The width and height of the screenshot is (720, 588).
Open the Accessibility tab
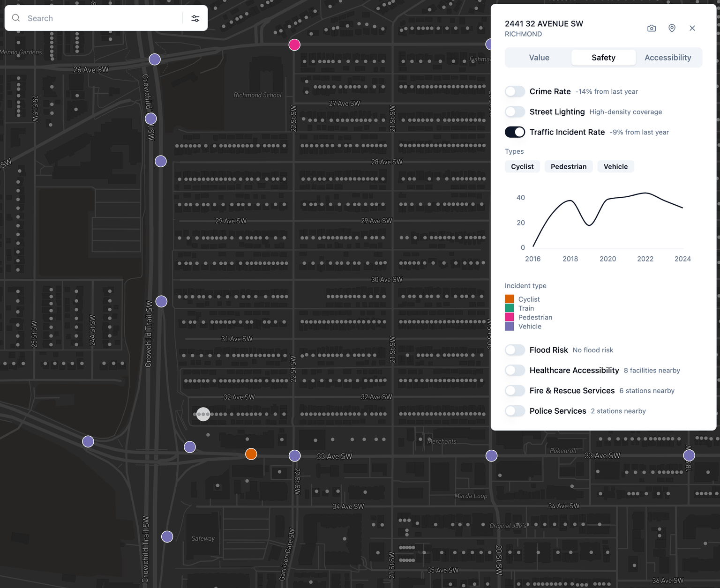coord(667,57)
